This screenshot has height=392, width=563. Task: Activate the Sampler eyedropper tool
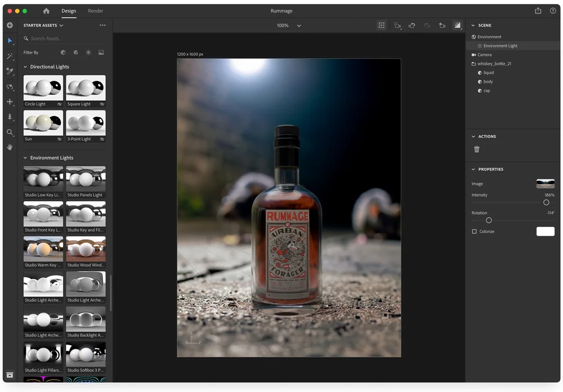pyautogui.click(x=10, y=71)
